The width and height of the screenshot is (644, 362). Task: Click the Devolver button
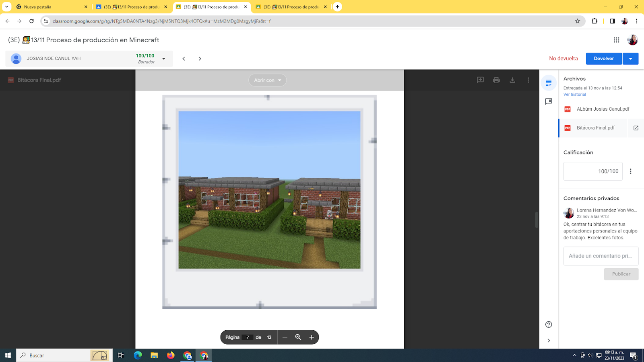tap(604, 59)
